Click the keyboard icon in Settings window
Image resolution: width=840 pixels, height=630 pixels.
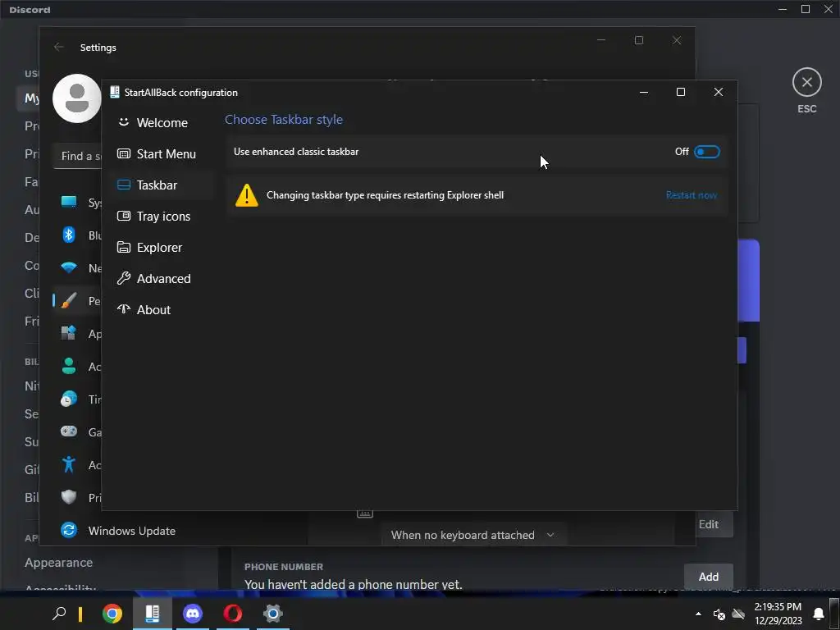(x=365, y=514)
